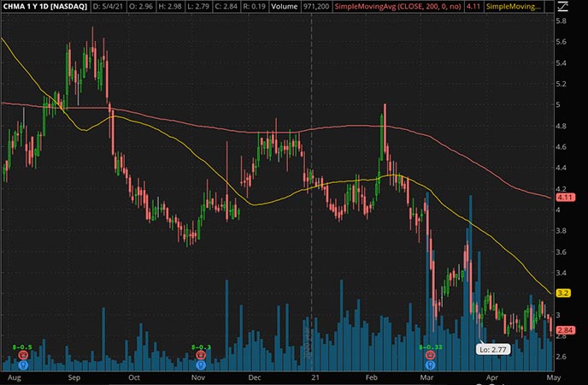588x385 pixels.
Task: Click the yellow 3.2 moving average price bubble
Action: [563, 293]
